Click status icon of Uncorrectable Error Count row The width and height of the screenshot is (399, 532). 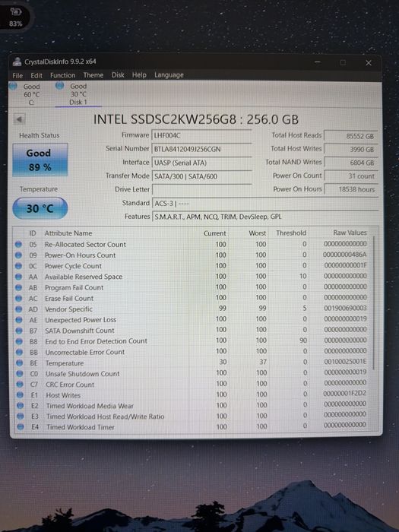20,352
